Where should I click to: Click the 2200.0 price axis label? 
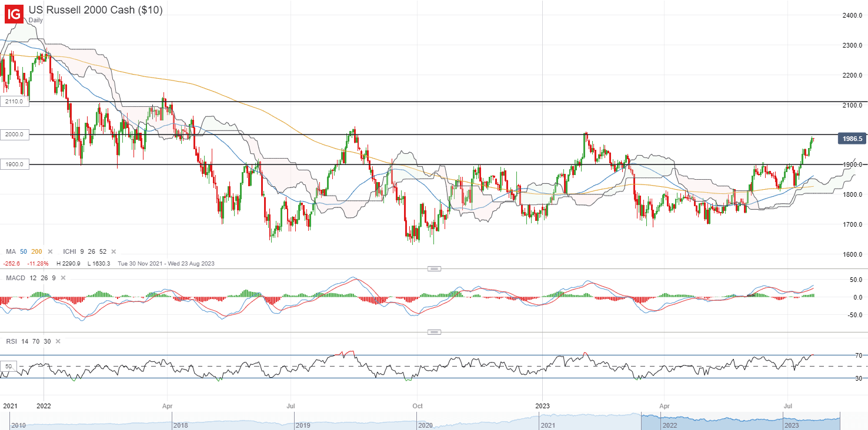pos(852,75)
